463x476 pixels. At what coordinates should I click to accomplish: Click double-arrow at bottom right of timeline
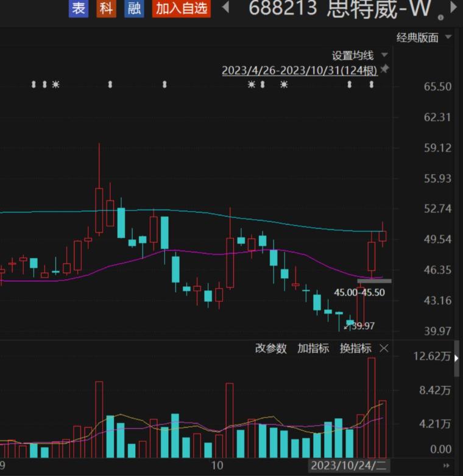click(447, 466)
